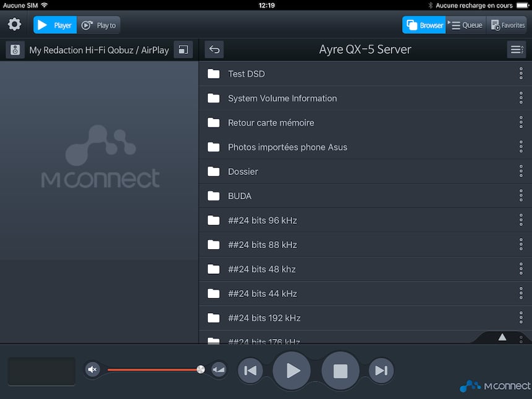Toggle the player panel size icon
This screenshot has width=532, height=399.
click(183, 50)
